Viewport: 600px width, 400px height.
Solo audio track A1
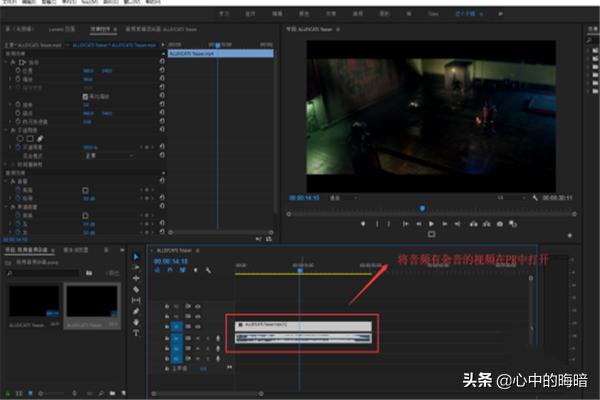point(208,338)
